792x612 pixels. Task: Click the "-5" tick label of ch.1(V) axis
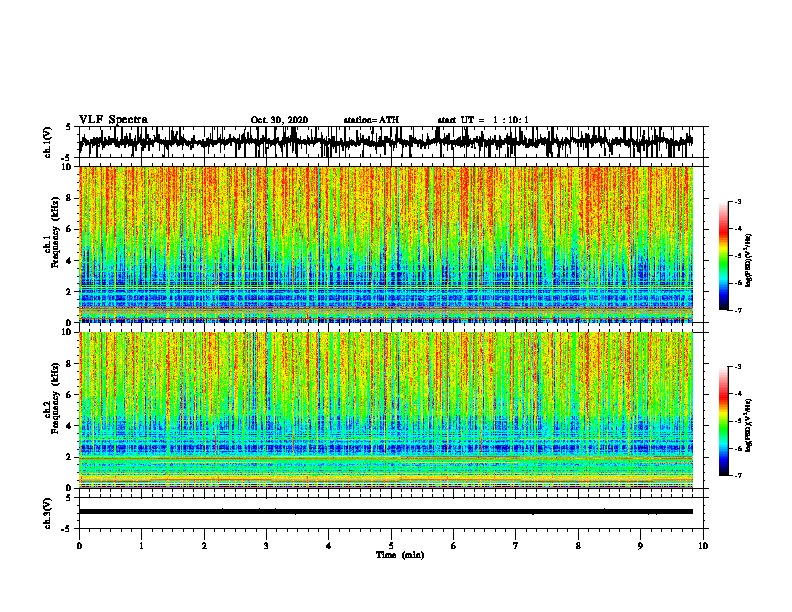click(x=68, y=157)
